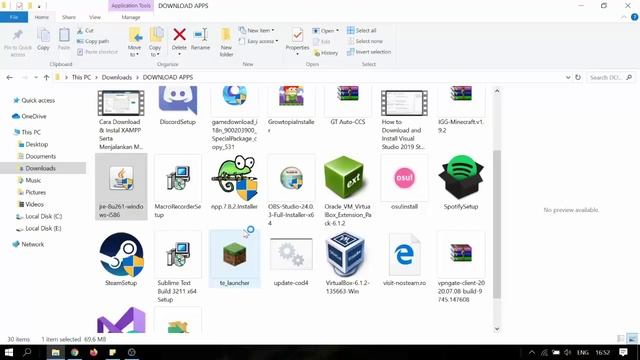Screen dimensions: 640x360
Task: Select the IGG-Minecraft.v1.9.2 archive icon
Action: tap(461, 95)
